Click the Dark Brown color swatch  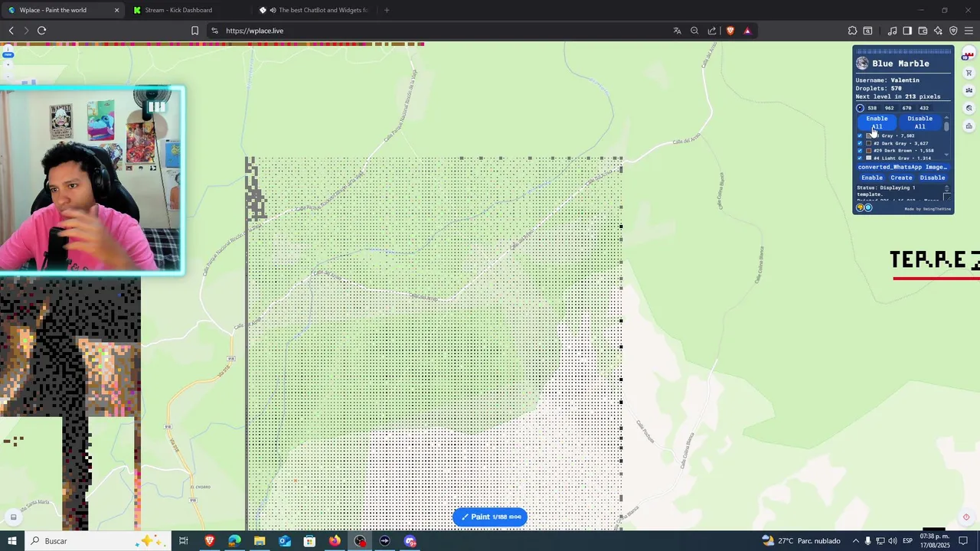pyautogui.click(x=868, y=151)
